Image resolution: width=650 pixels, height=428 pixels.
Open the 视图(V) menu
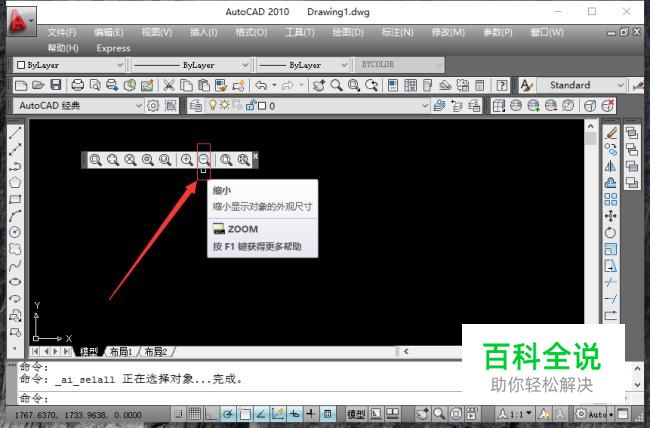157,32
